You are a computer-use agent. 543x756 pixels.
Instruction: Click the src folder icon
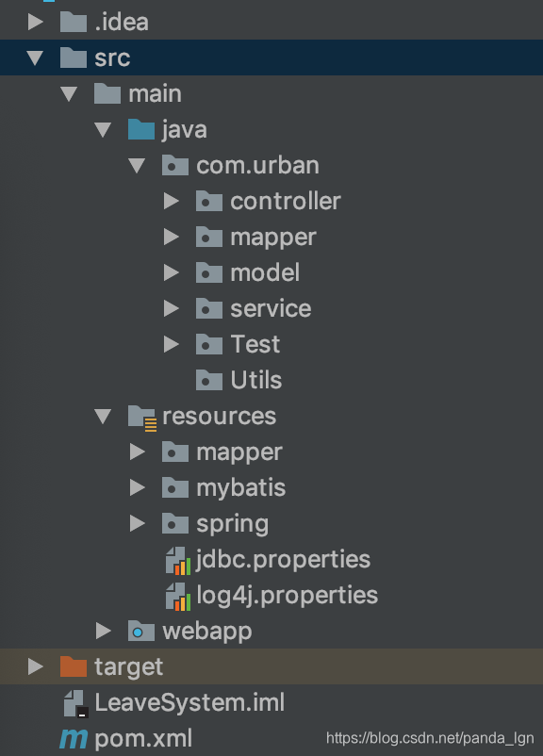(x=74, y=58)
